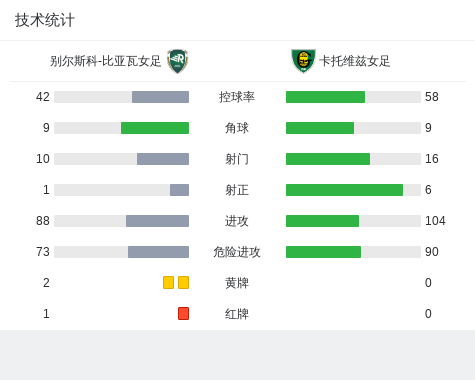
Task: Click the second yellow card icon
Action: coord(183,282)
